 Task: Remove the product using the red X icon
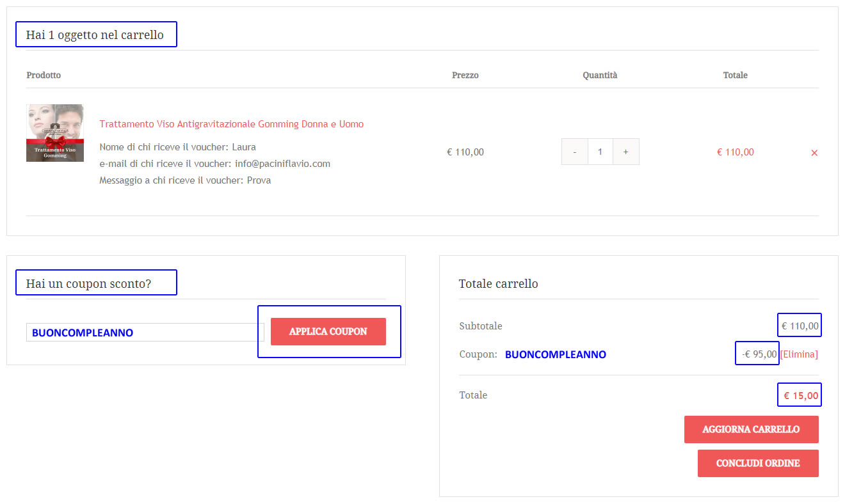[x=814, y=152]
